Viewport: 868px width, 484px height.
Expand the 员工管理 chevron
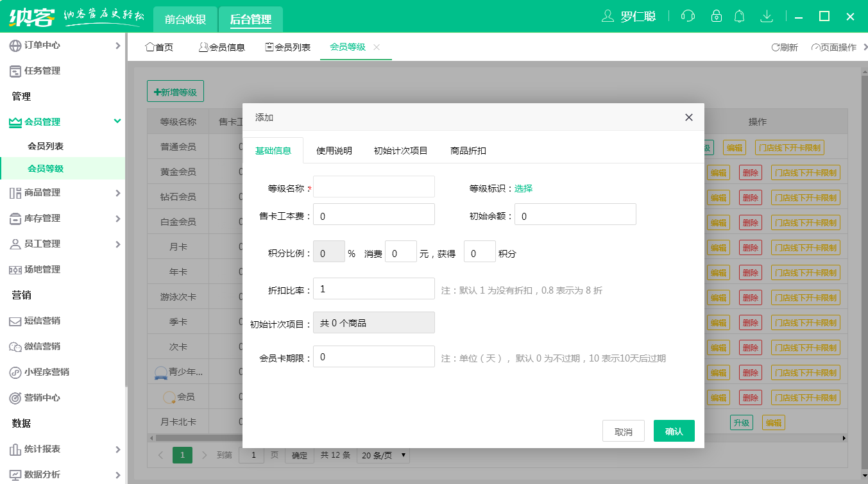[x=117, y=244]
